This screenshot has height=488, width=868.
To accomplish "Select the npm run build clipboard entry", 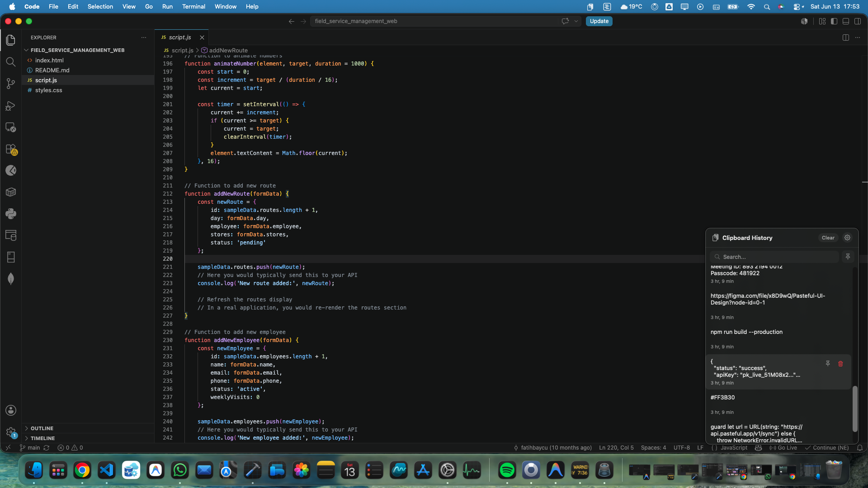I will 779,339.
